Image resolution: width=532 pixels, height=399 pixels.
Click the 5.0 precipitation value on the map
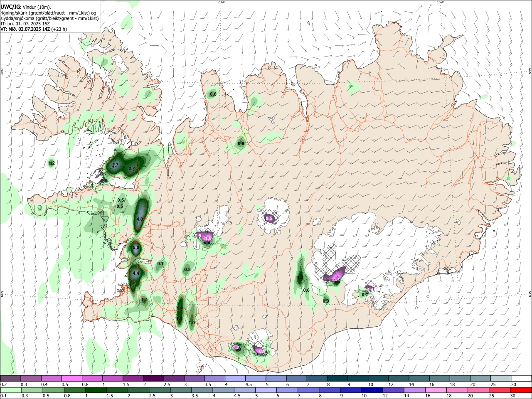(136, 248)
